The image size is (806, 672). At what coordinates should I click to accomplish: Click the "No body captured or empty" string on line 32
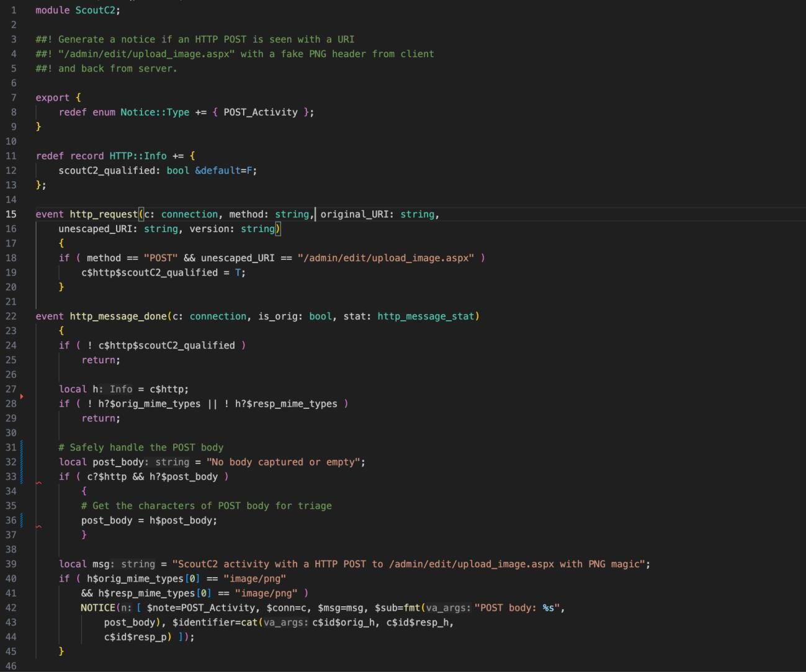(x=282, y=462)
